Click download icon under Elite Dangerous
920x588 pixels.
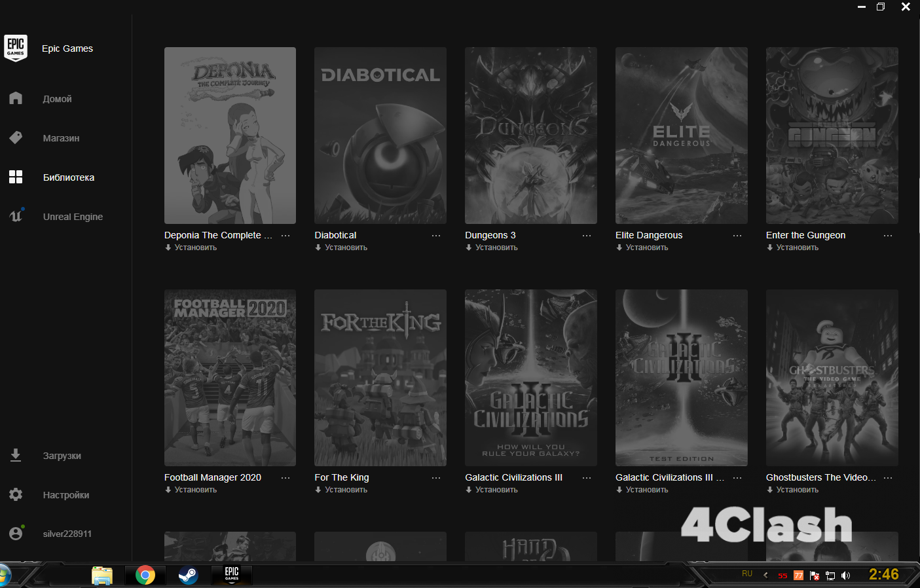point(619,248)
